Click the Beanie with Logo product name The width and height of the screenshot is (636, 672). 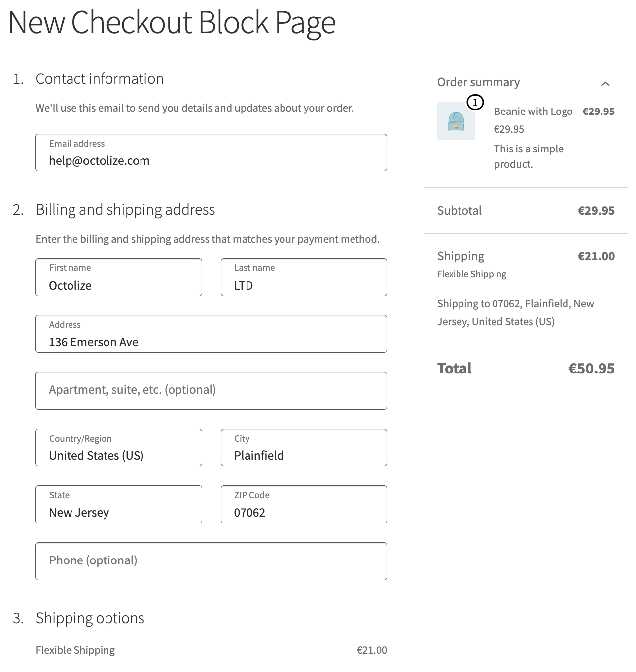533,112
